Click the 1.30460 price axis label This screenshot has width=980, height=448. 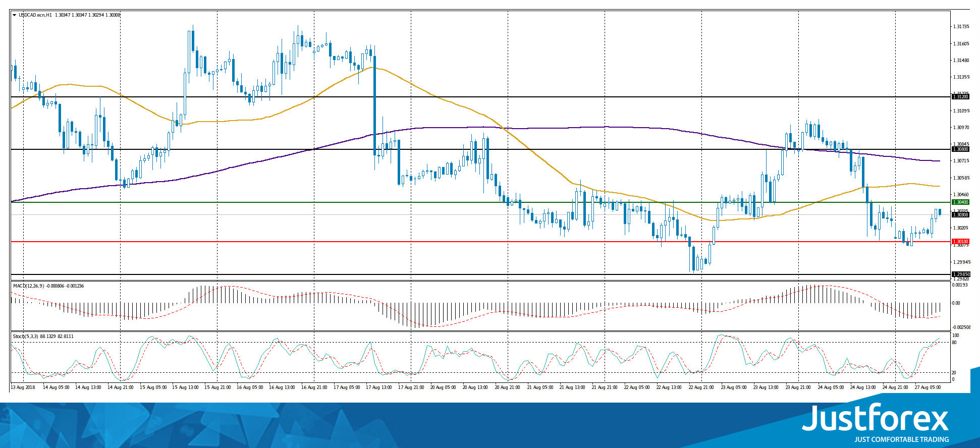tap(961, 195)
